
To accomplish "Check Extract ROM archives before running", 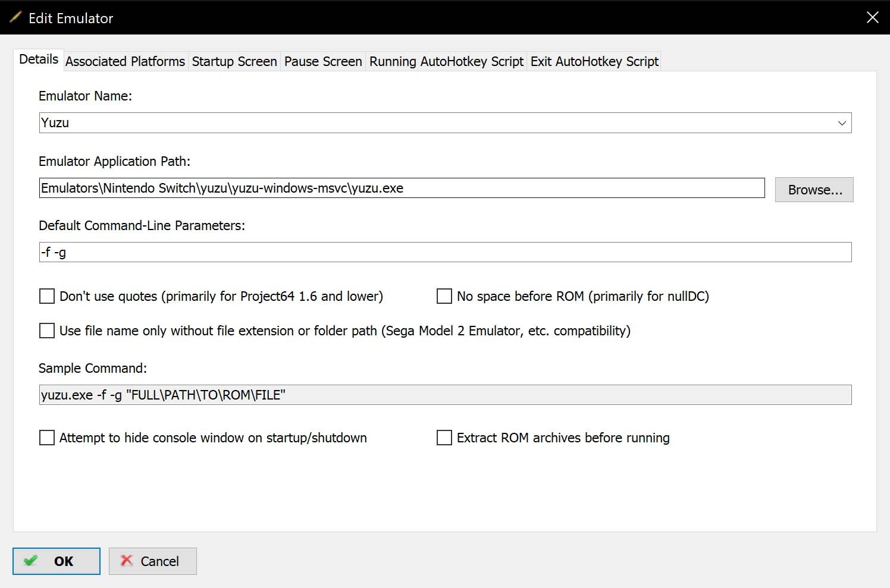I will (x=444, y=438).
